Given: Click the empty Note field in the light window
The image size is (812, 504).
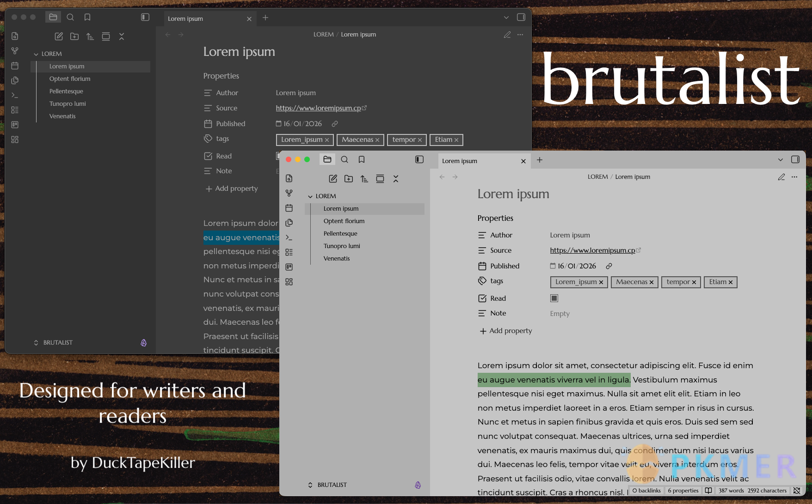Looking at the screenshot, I should point(560,314).
